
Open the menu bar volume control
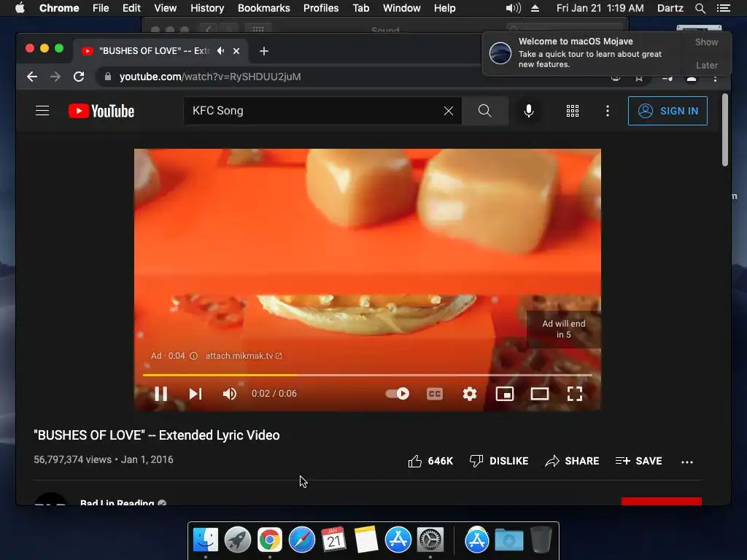[513, 8]
